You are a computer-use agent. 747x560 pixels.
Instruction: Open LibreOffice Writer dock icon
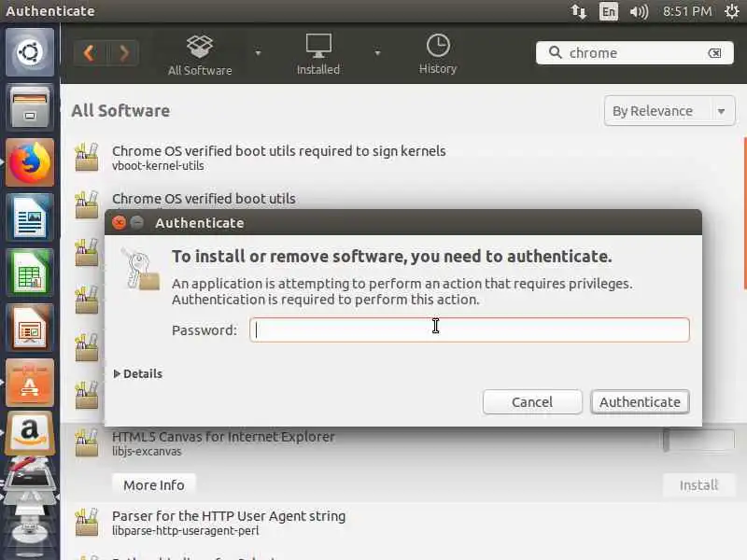(x=30, y=217)
